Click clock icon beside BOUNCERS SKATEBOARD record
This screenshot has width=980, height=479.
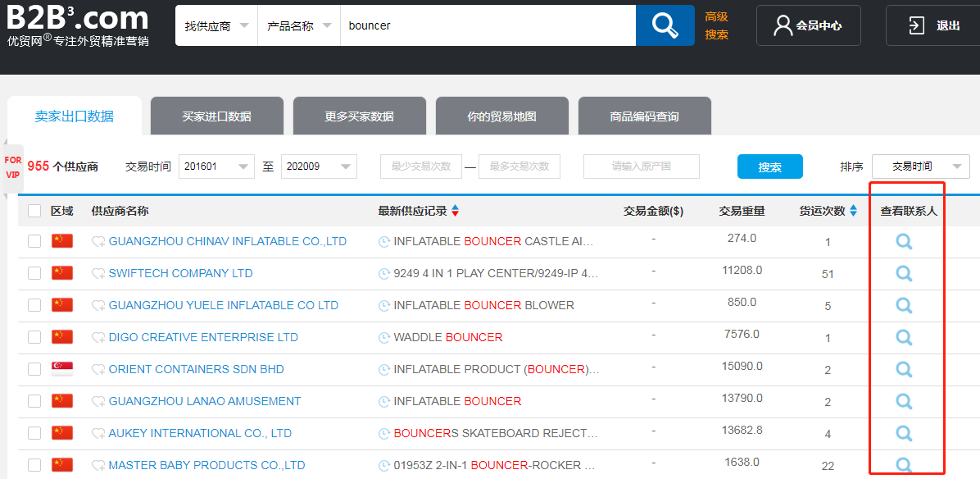tap(384, 433)
